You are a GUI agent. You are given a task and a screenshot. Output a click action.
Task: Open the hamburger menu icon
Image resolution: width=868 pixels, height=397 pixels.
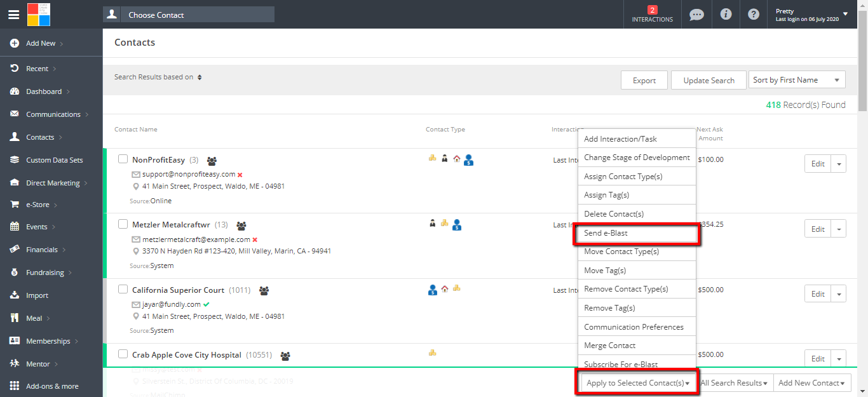pos(13,15)
